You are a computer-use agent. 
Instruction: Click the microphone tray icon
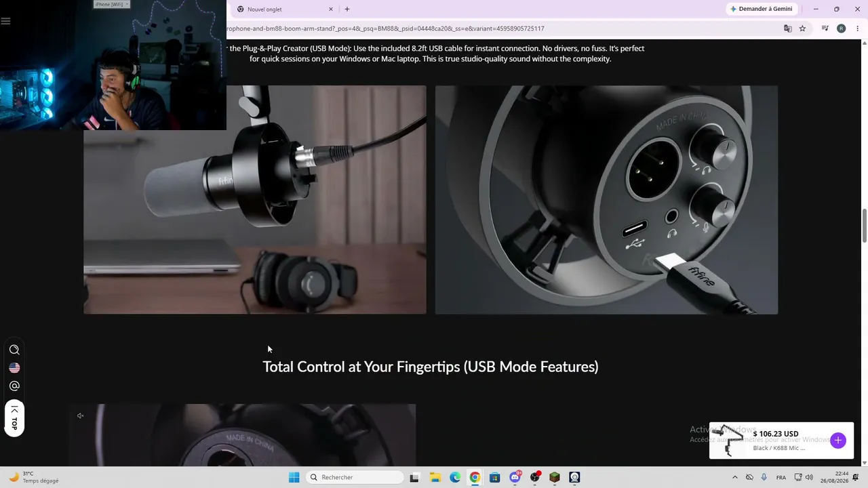point(764,477)
